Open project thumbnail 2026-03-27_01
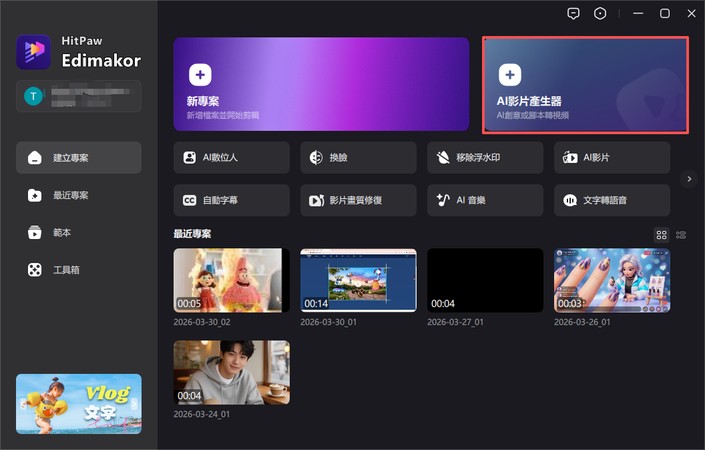 (x=485, y=280)
